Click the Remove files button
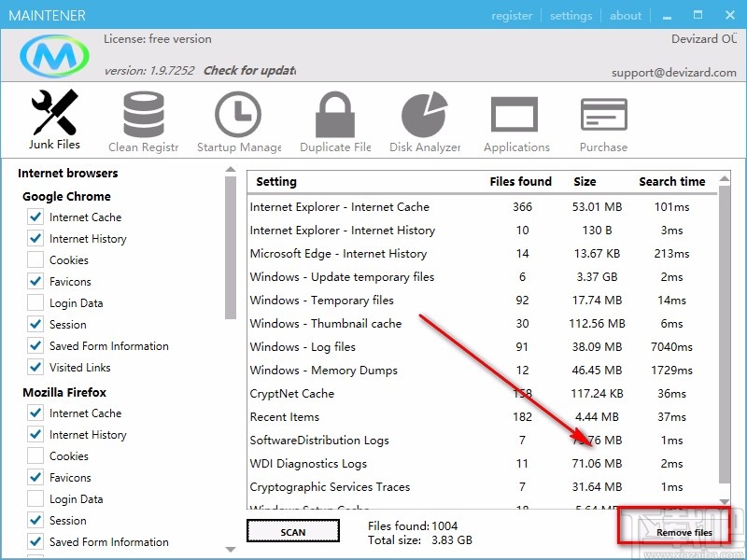The height and width of the screenshot is (560, 747). pyautogui.click(x=684, y=532)
